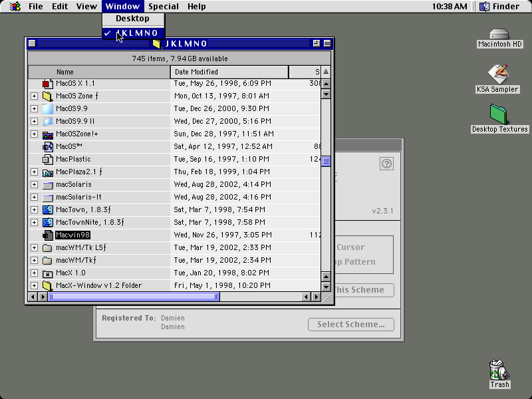532x399 pixels.
Task: Click the vertical scrollbar thumb
Action: [x=326, y=162]
